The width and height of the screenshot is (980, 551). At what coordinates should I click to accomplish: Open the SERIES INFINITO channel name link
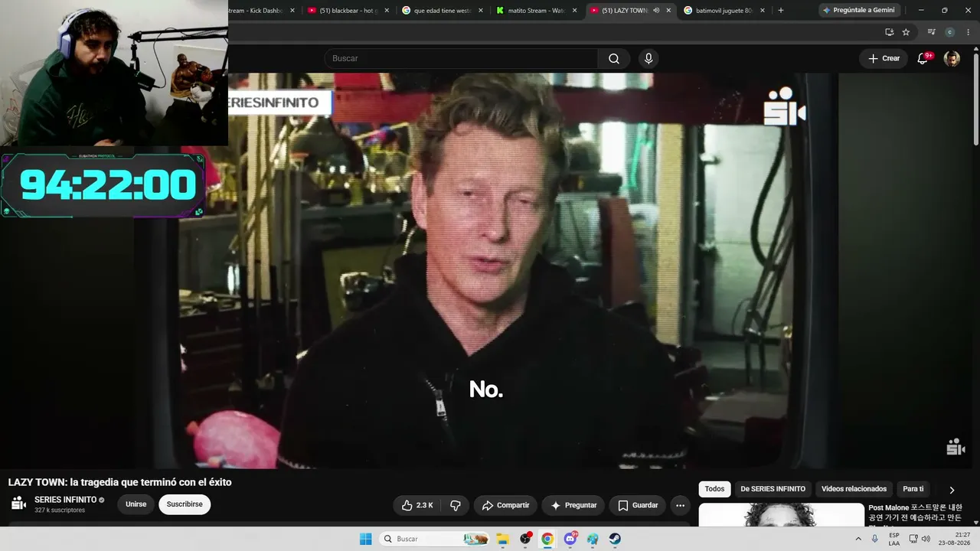coord(65,500)
